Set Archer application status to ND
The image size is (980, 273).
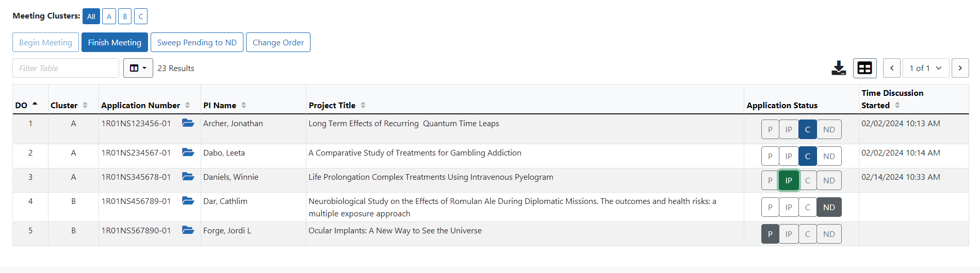tap(829, 129)
